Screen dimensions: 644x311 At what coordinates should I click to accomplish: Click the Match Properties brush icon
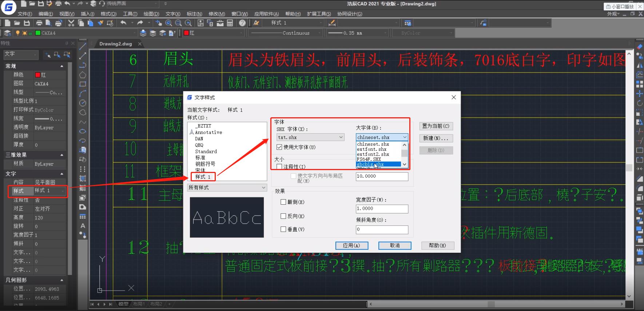coord(100,23)
